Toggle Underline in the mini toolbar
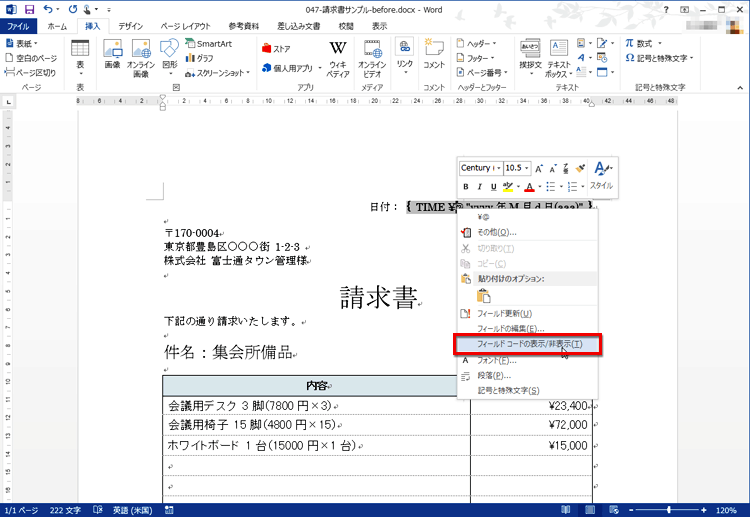Viewport: 750px width, 517px height. tap(494, 187)
